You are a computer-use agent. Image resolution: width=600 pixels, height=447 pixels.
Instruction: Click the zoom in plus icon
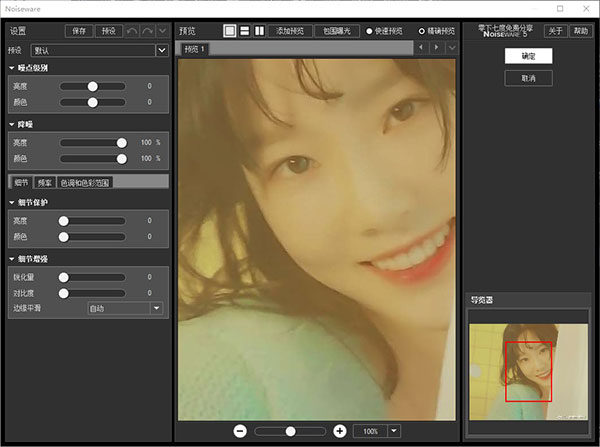(x=340, y=430)
